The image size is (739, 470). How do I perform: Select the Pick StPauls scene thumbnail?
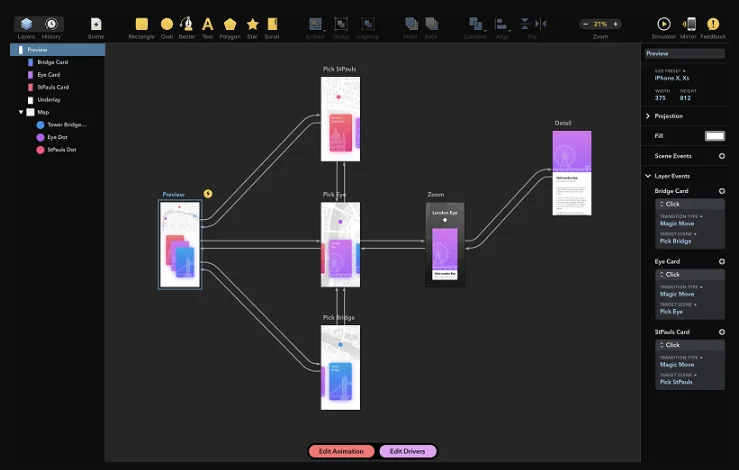coord(340,119)
